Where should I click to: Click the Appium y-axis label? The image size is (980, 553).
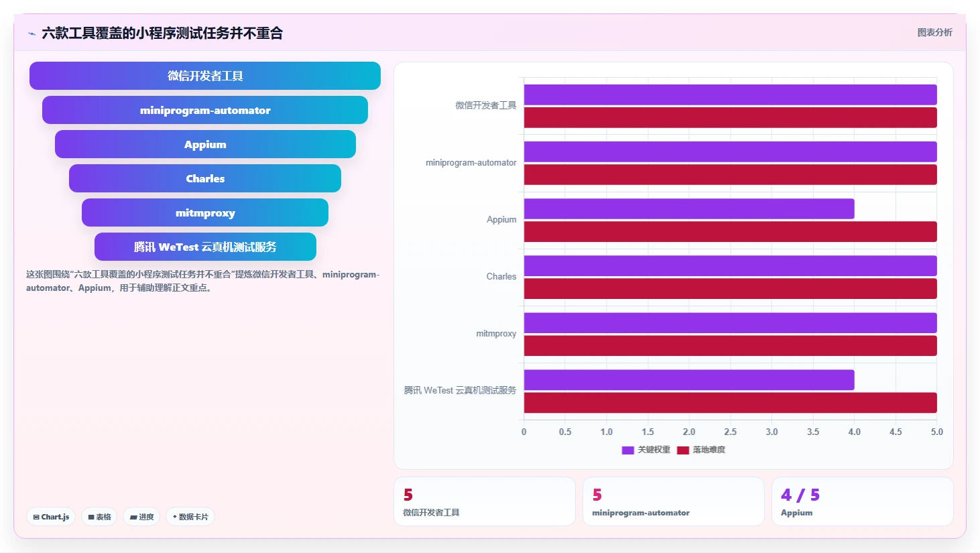pos(501,219)
